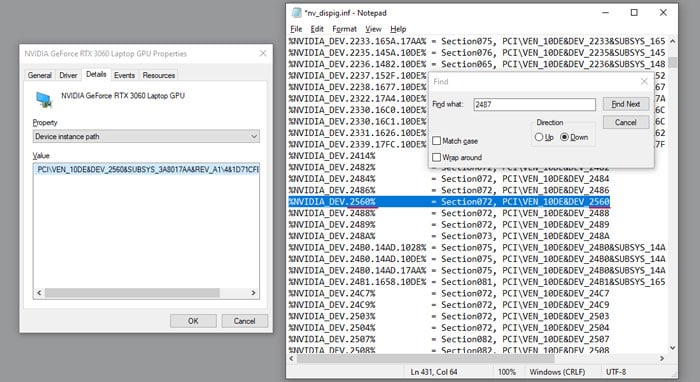Enable the Wrap around checkbox
The height and width of the screenshot is (382, 700).
[437, 158]
